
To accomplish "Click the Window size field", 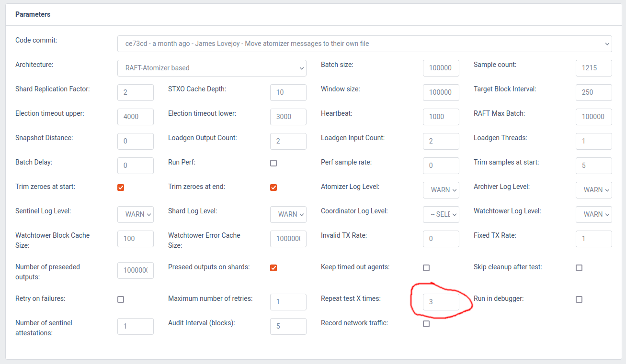I will tap(441, 92).
